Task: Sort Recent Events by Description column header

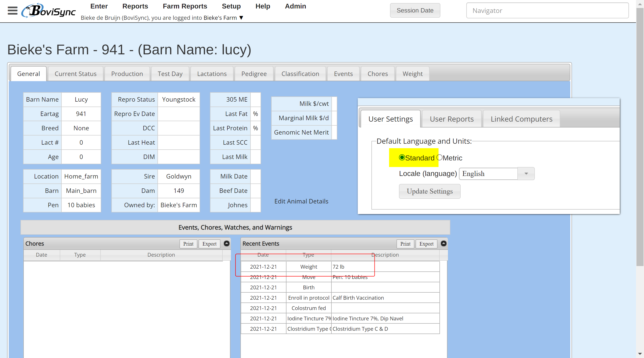Action: tap(385, 255)
